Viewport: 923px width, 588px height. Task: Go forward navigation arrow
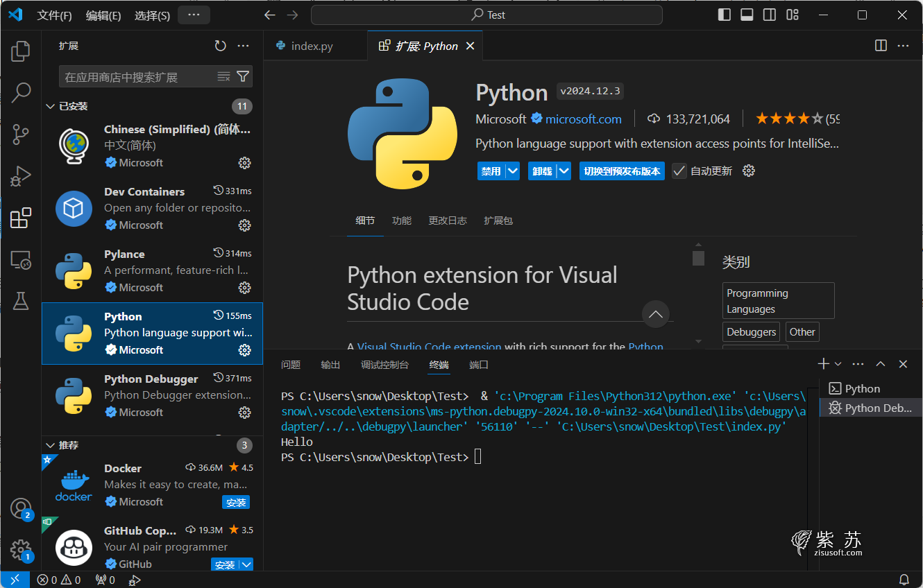(293, 15)
